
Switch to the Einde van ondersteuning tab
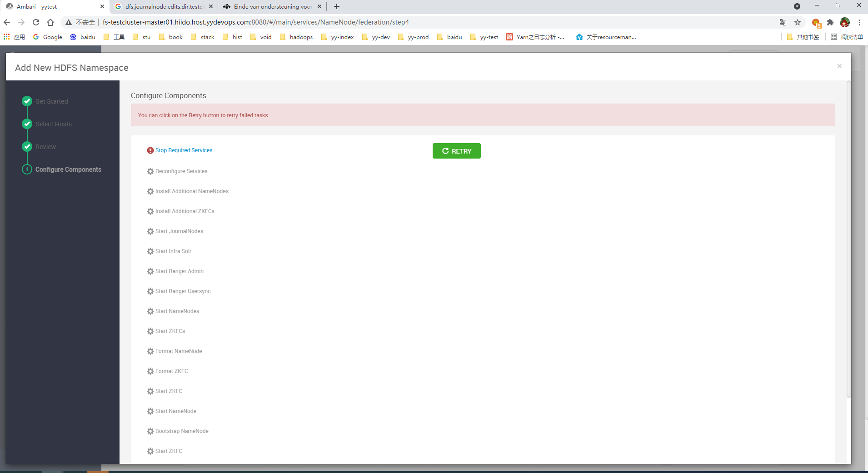click(x=272, y=6)
